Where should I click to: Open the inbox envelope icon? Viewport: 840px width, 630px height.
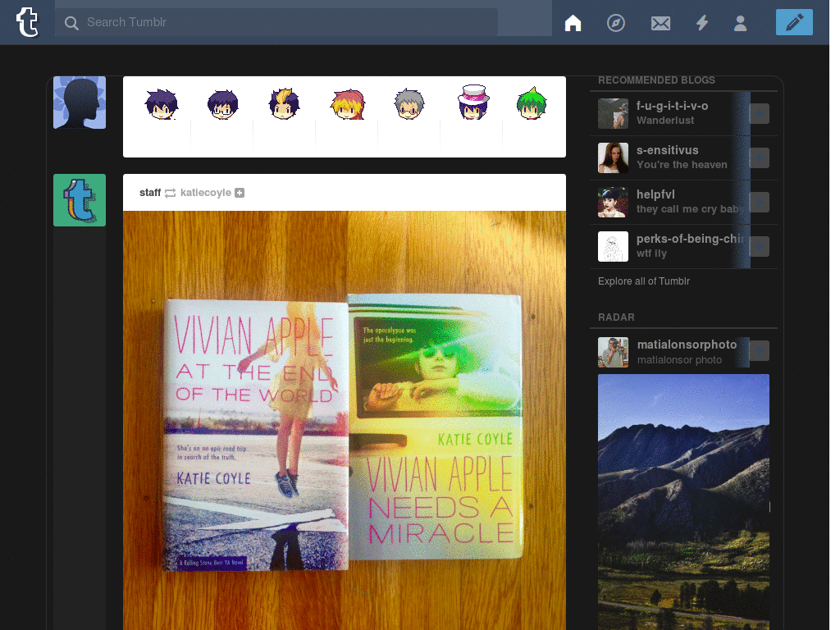pos(660,23)
